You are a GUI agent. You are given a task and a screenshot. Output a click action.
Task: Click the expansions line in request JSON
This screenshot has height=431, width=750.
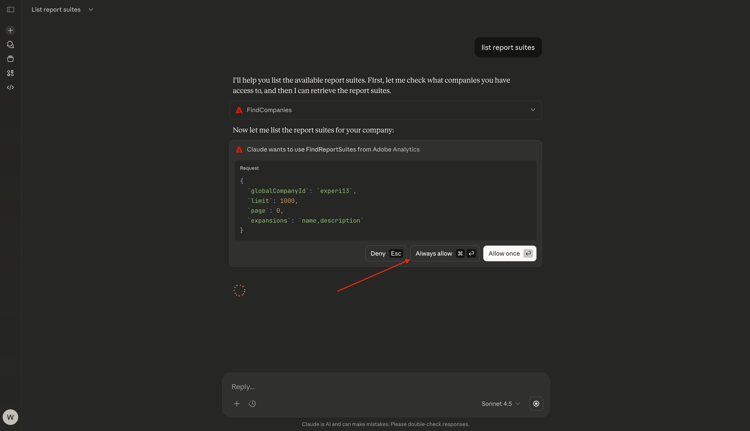coord(306,221)
